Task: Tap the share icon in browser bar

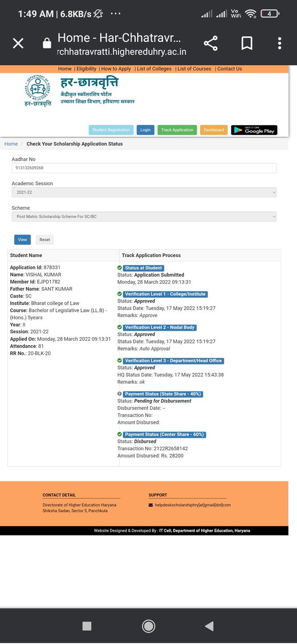Action: [211, 43]
